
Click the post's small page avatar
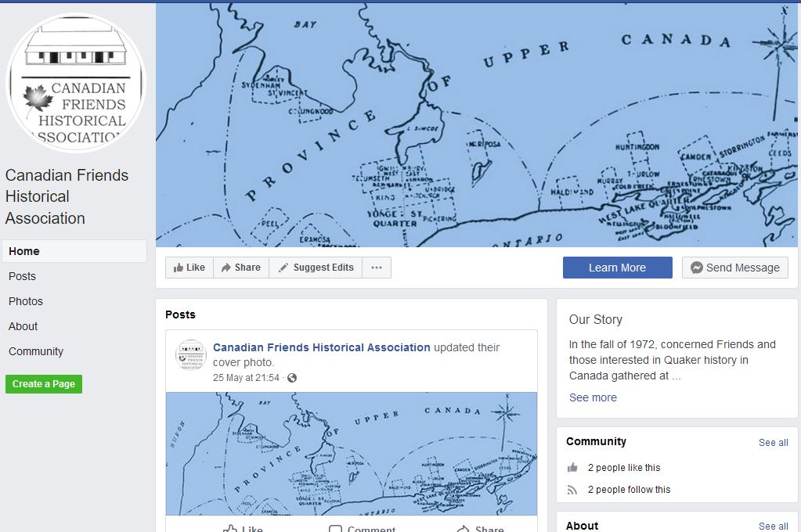click(191, 355)
